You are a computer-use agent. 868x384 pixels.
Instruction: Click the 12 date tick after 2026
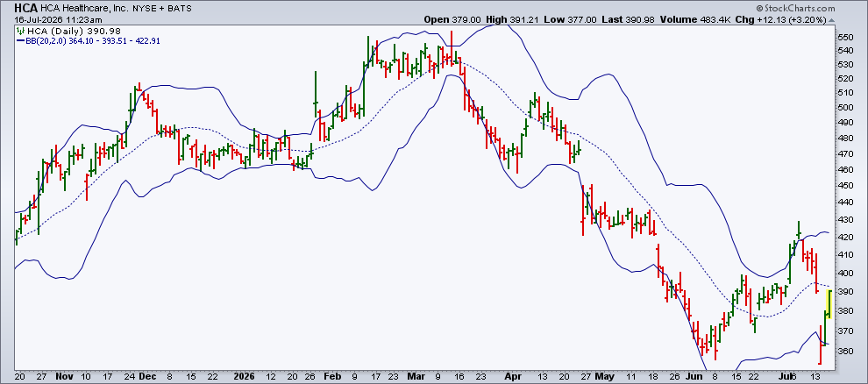tap(269, 376)
